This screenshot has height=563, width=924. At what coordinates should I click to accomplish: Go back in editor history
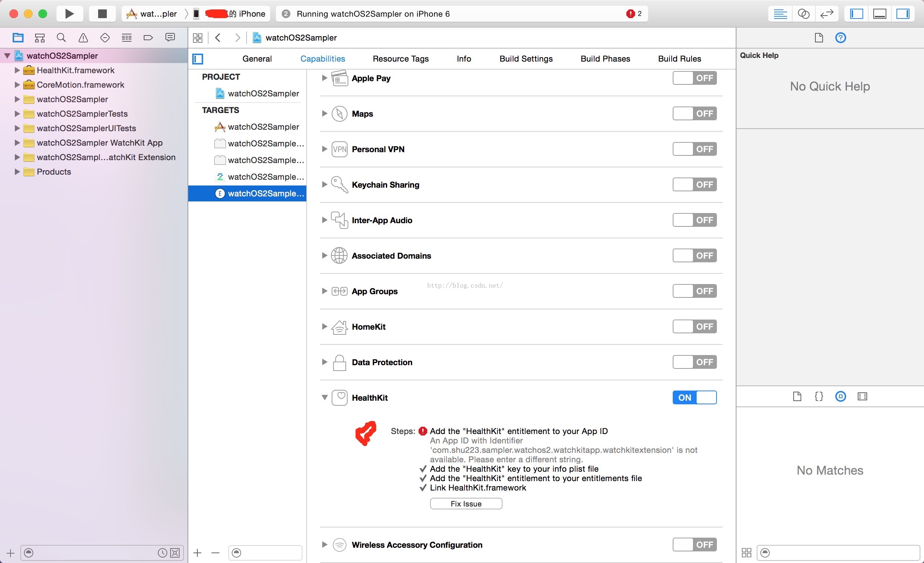[x=218, y=38]
